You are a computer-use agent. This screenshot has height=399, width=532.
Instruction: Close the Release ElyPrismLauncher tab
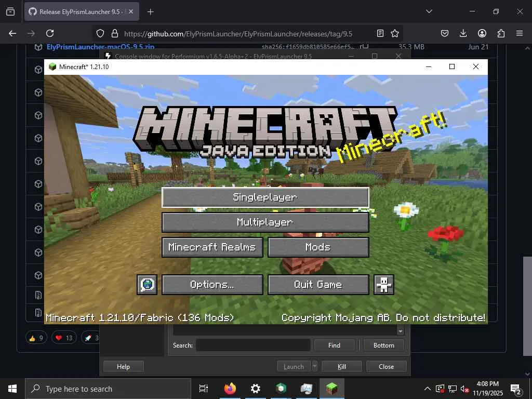pos(131,11)
